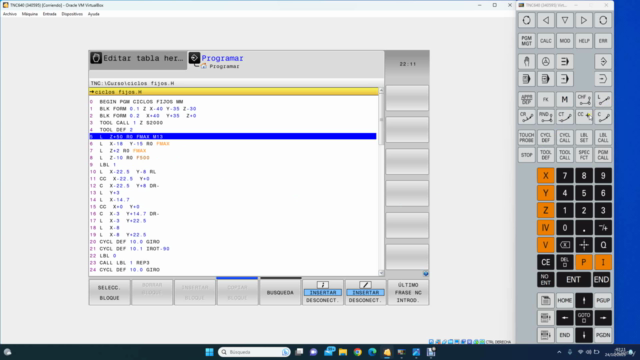Toggle the sign with -/+ key
Image resolution: width=640 pixels, height=360 pixels.
pyautogui.click(x=603, y=228)
